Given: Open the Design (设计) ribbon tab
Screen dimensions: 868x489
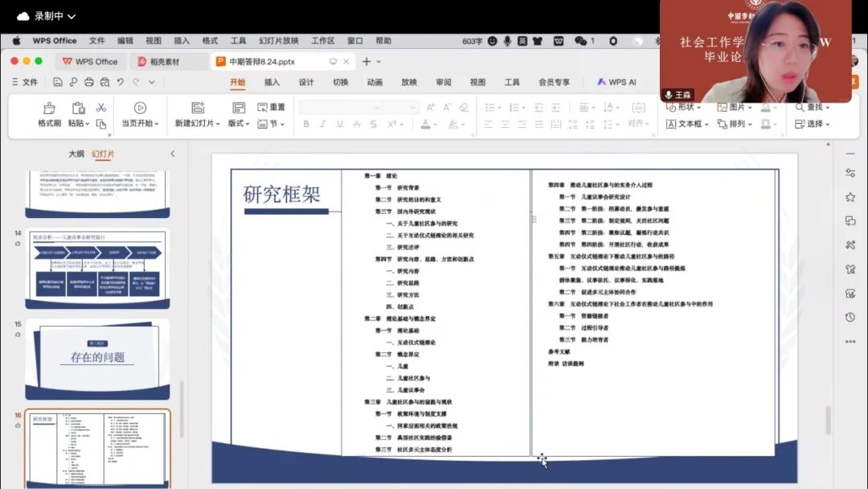Looking at the screenshot, I should click(x=306, y=82).
